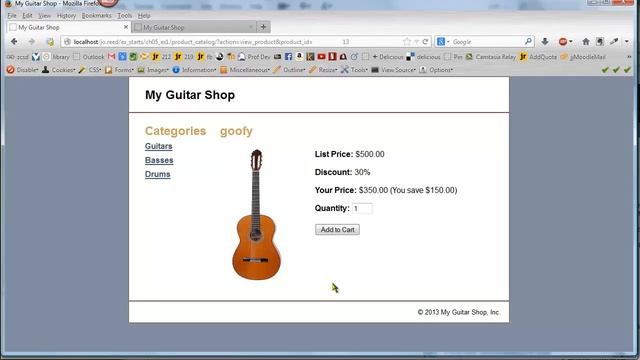Go back with the browser back arrow
The height and width of the screenshot is (360, 640).
(x=14, y=42)
